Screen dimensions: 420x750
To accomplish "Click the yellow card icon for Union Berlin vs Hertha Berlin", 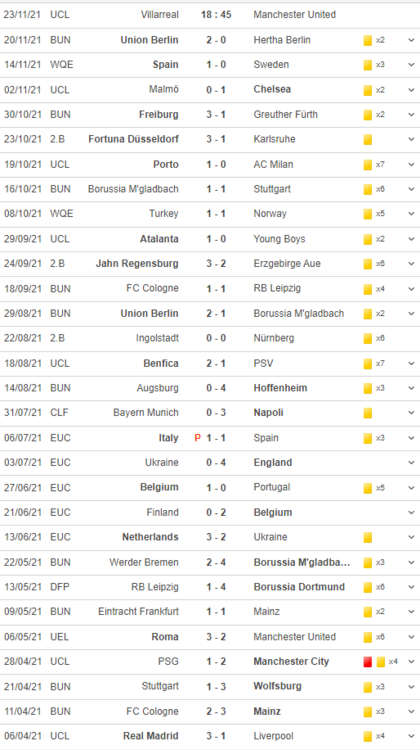I will pyautogui.click(x=367, y=40).
